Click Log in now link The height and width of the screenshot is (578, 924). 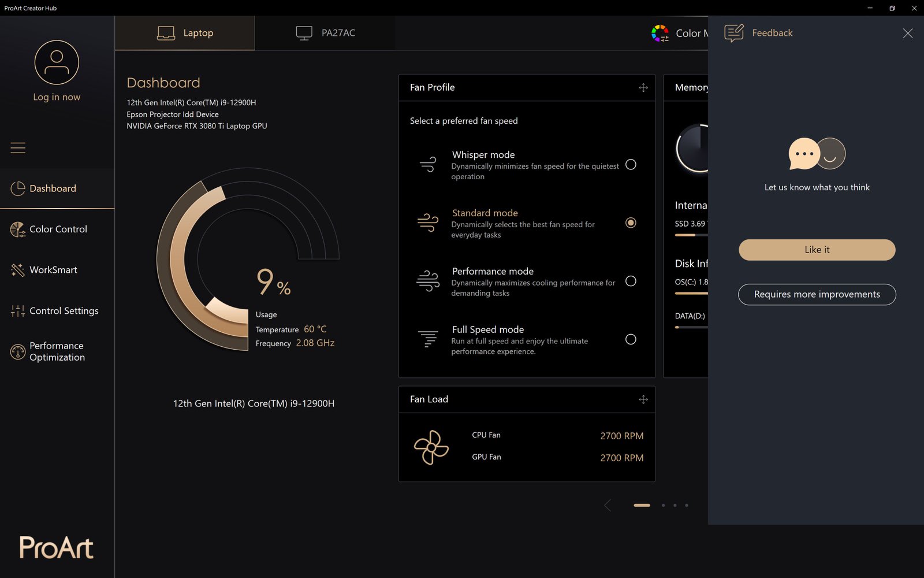coord(57,97)
